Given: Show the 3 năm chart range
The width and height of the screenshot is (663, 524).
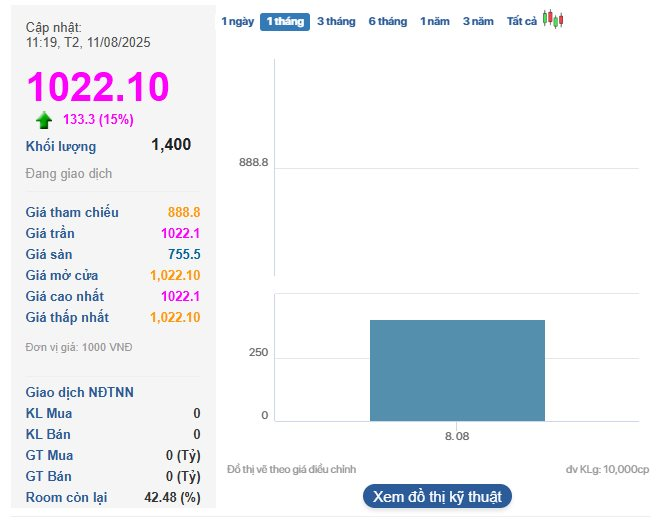Looking at the screenshot, I should point(478,21).
